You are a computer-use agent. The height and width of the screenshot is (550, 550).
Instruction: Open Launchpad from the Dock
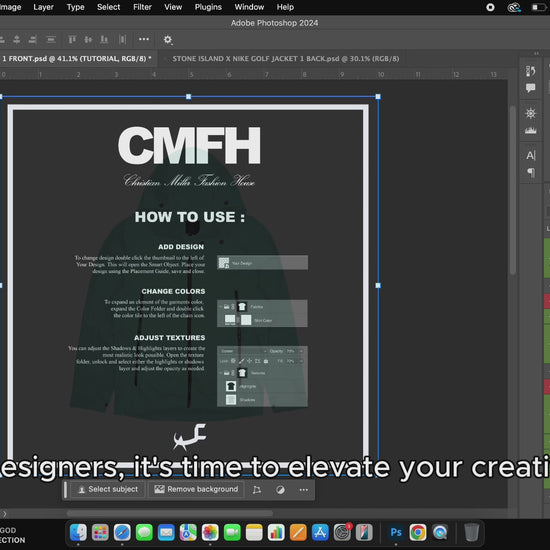tap(100, 532)
